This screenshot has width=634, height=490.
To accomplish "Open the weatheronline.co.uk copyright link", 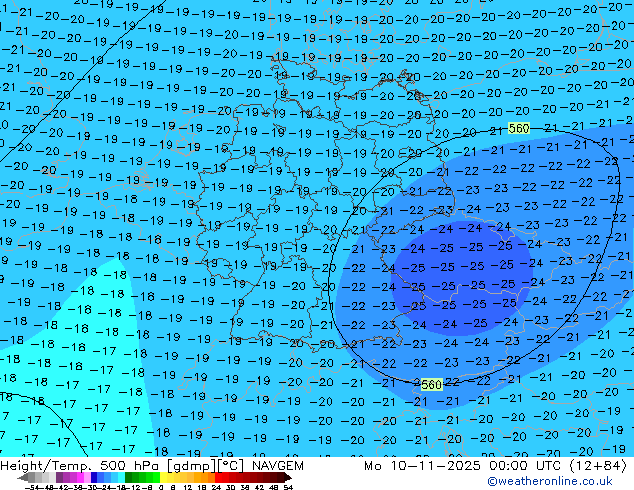I will click(x=550, y=481).
